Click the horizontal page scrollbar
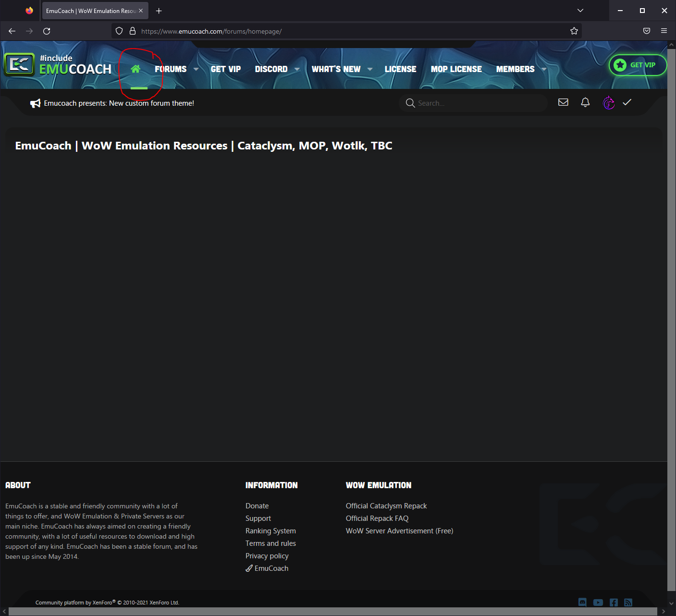676x616 pixels. tap(334, 611)
